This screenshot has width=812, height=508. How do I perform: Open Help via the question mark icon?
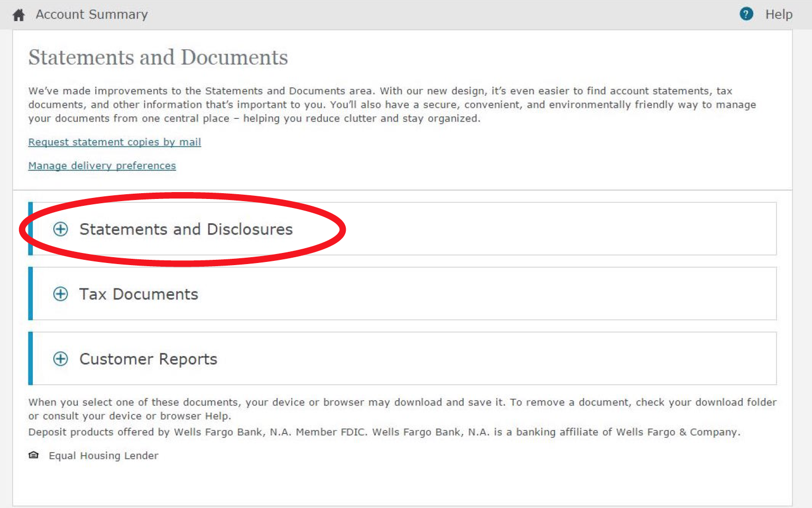pos(746,14)
